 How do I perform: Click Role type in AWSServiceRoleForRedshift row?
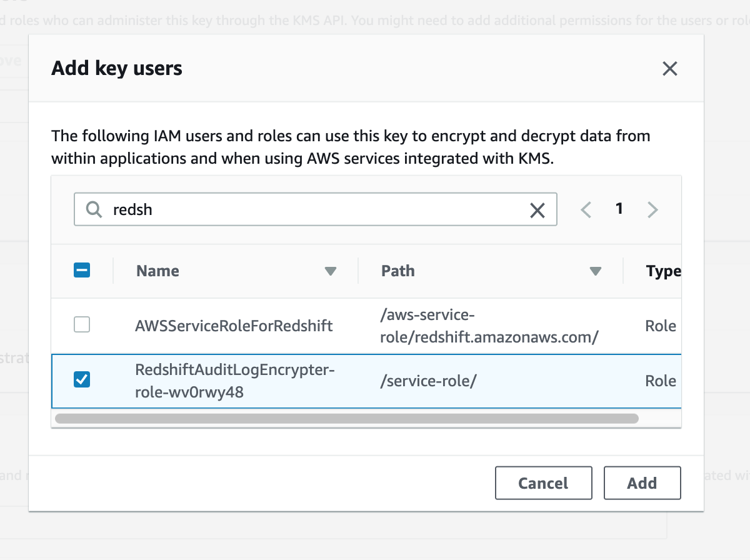point(661,326)
